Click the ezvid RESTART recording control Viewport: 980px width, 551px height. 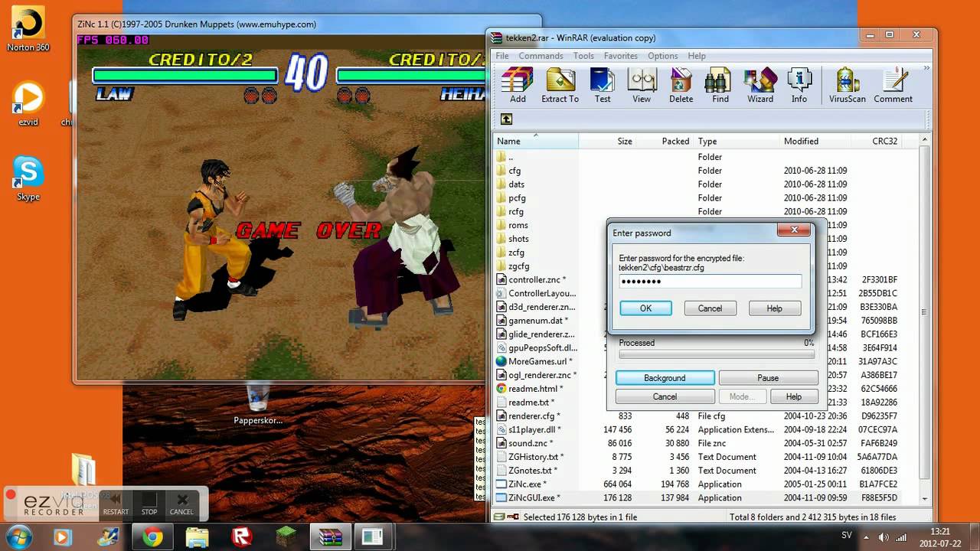pos(116,504)
